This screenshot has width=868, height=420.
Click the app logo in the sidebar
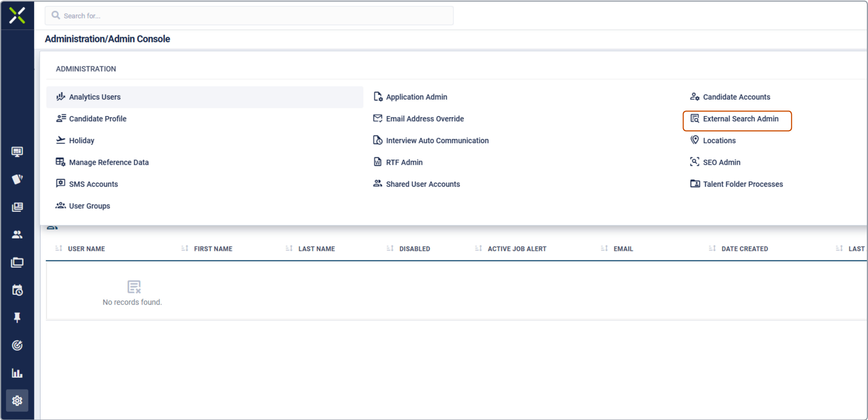[17, 16]
